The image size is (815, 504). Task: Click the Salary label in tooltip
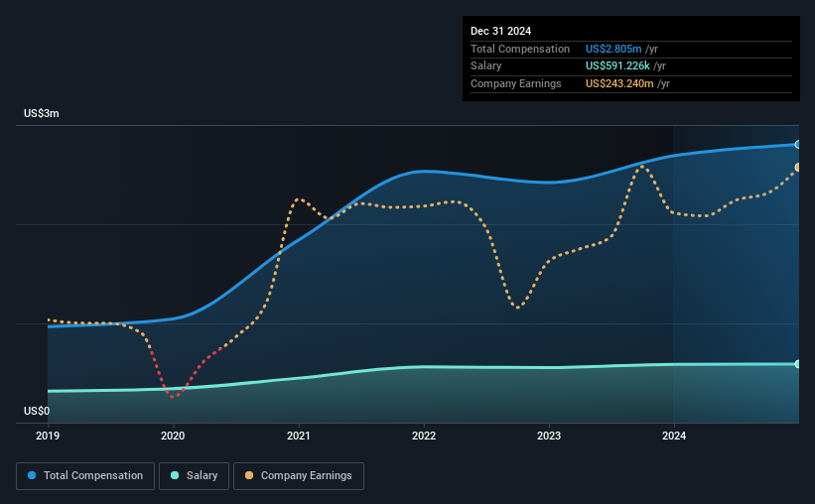point(486,66)
